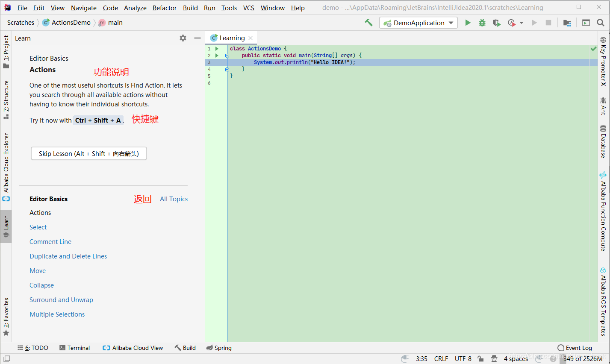
Task: Run DemoApplication with the green play icon
Action: pyautogui.click(x=468, y=23)
